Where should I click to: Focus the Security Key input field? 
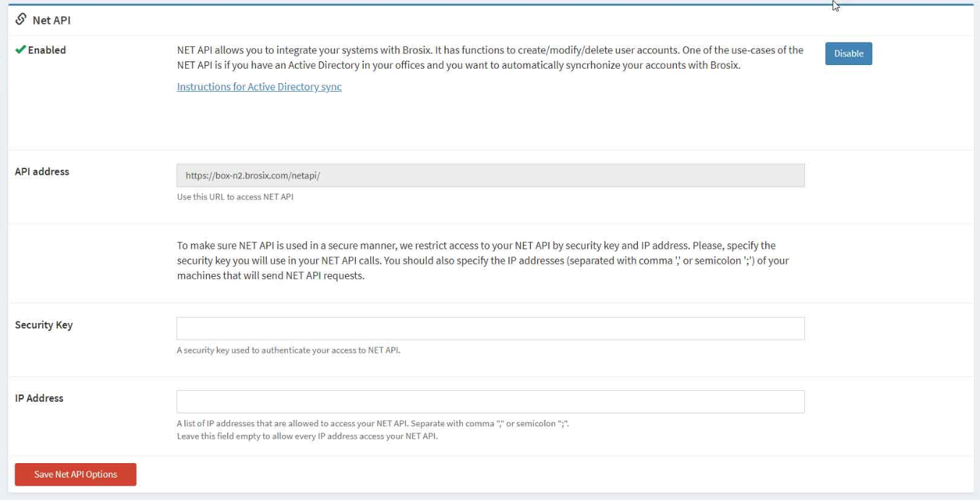point(490,328)
